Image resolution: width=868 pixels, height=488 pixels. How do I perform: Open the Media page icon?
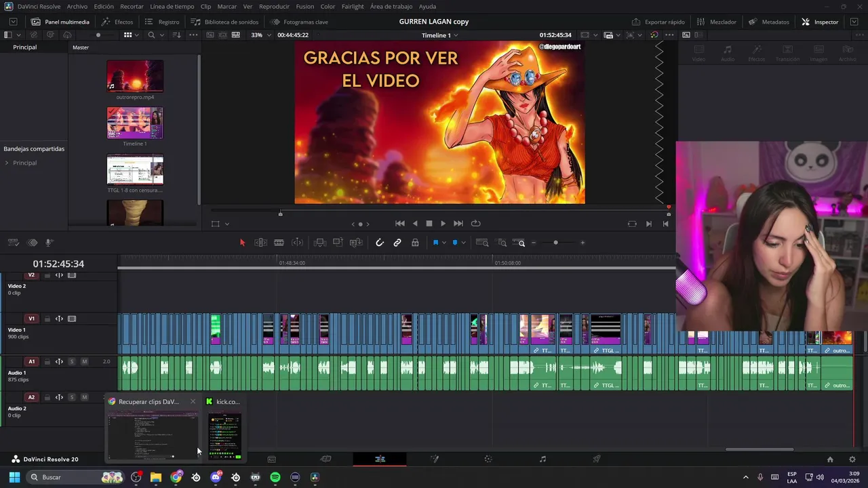271,459
